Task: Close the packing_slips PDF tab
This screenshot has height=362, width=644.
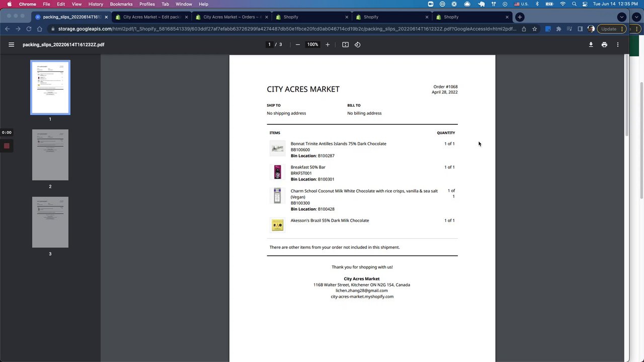Action: [x=106, y=17]
